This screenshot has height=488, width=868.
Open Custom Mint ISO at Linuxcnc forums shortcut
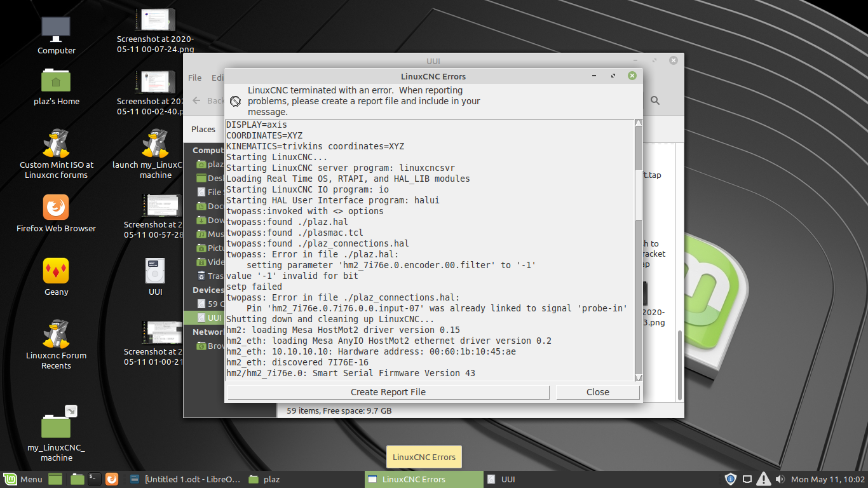[x=56, y=144]
